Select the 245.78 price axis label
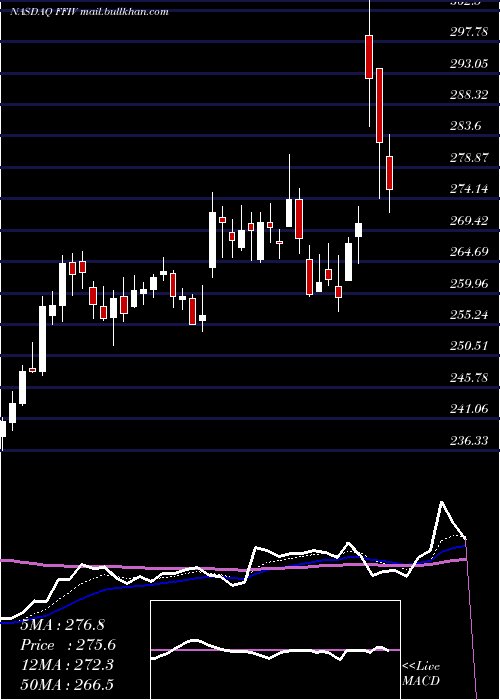 (x=468, y=378)
